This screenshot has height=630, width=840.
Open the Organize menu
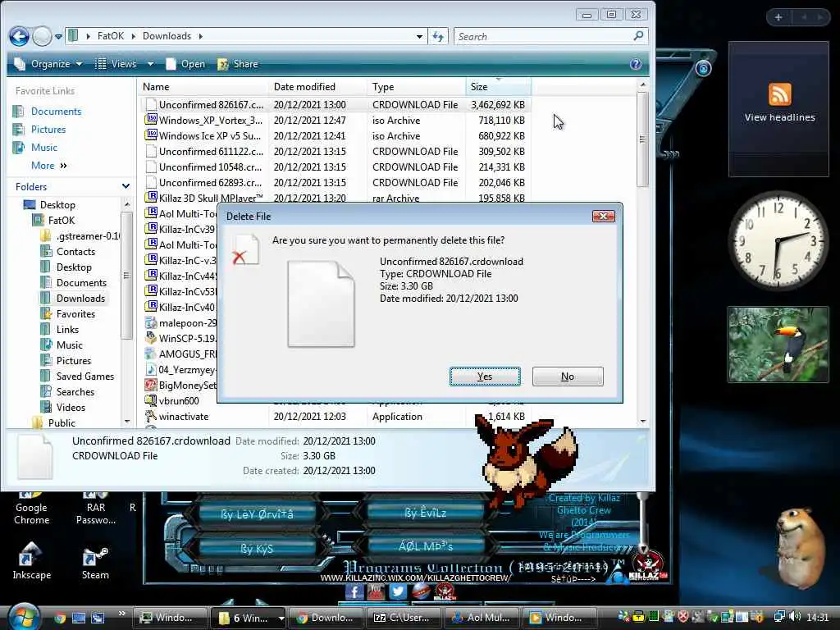tap(48, 64)
